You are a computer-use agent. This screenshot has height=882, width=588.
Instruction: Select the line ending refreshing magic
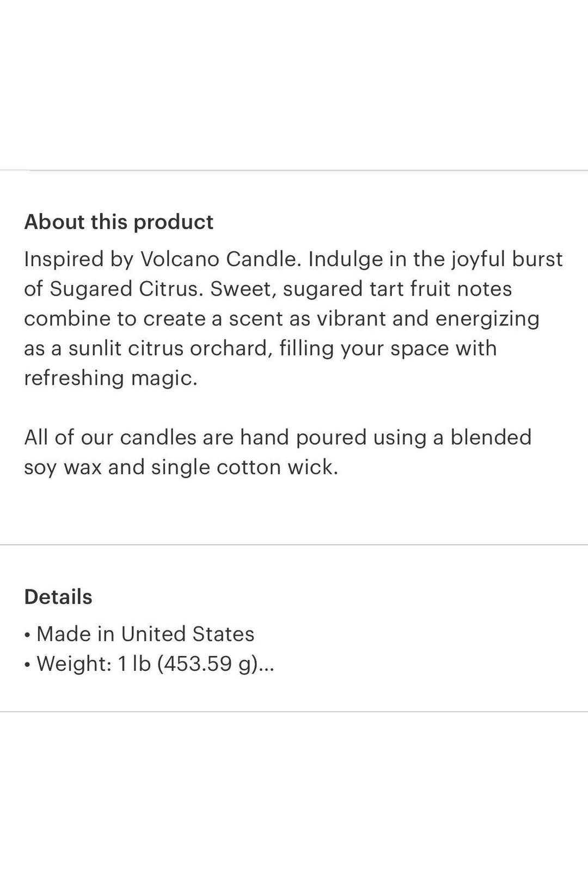coord(111,378)
